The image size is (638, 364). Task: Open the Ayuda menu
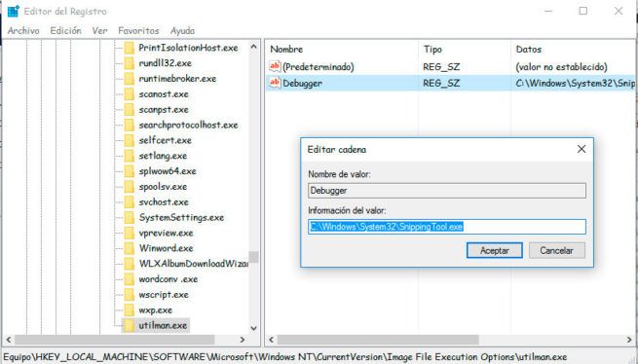(182, 30)
